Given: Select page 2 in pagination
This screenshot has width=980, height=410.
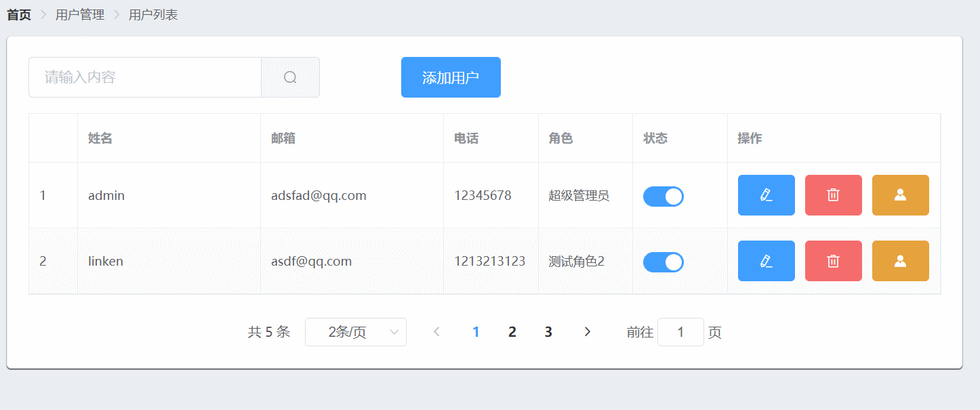Looking at the screenshot, I should point(512,332).
